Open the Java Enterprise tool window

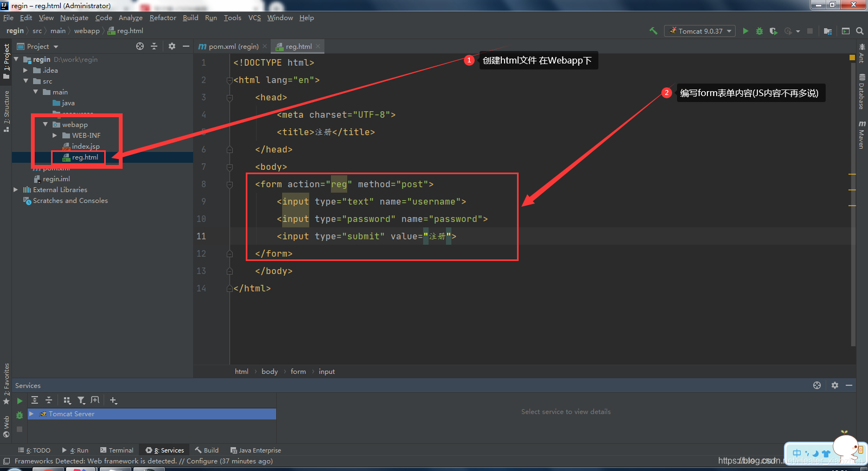coord(256,450)
